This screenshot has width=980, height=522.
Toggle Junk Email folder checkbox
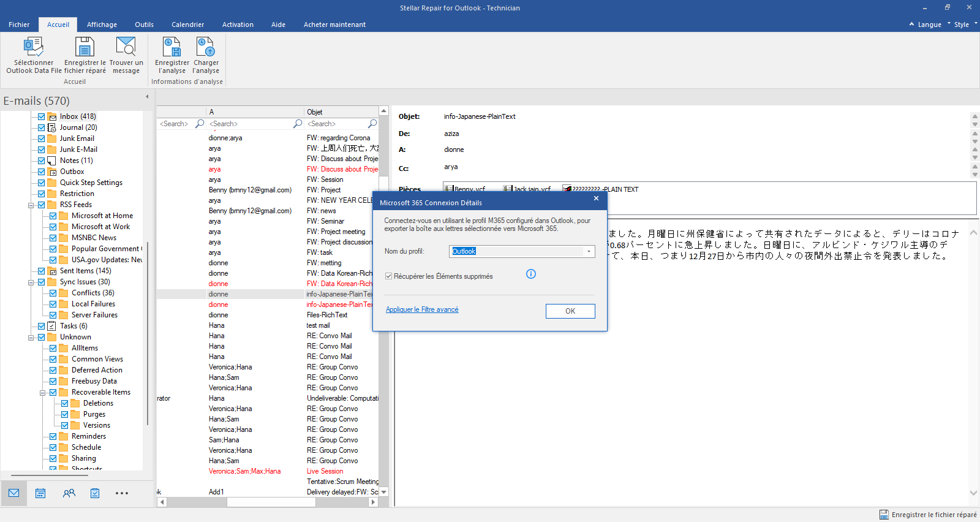41,138
